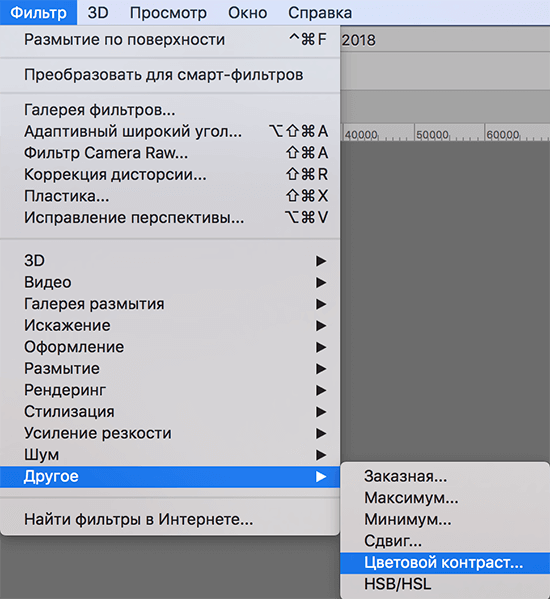Image resolution: width=550 pixels, height=599 pixels.
Task: Expand the Стилизация submenu
Action: (170, 412)
